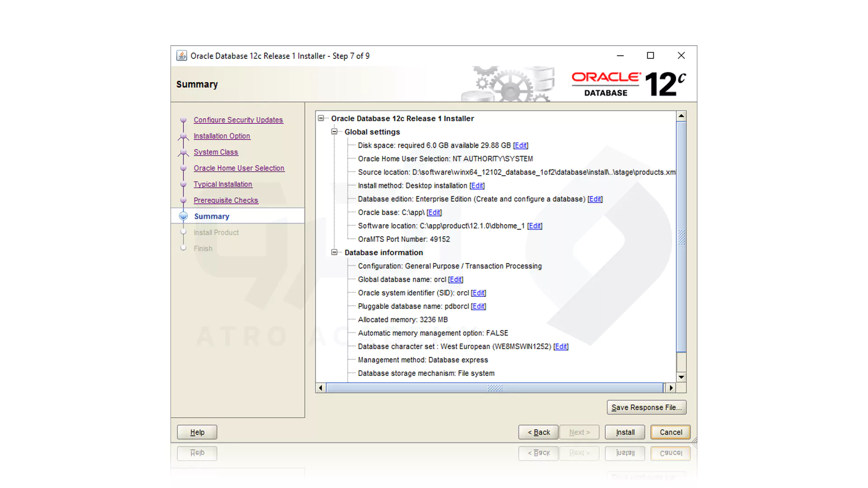Open the Typical Installation step
Screen dimensions: 868x488
223,184
